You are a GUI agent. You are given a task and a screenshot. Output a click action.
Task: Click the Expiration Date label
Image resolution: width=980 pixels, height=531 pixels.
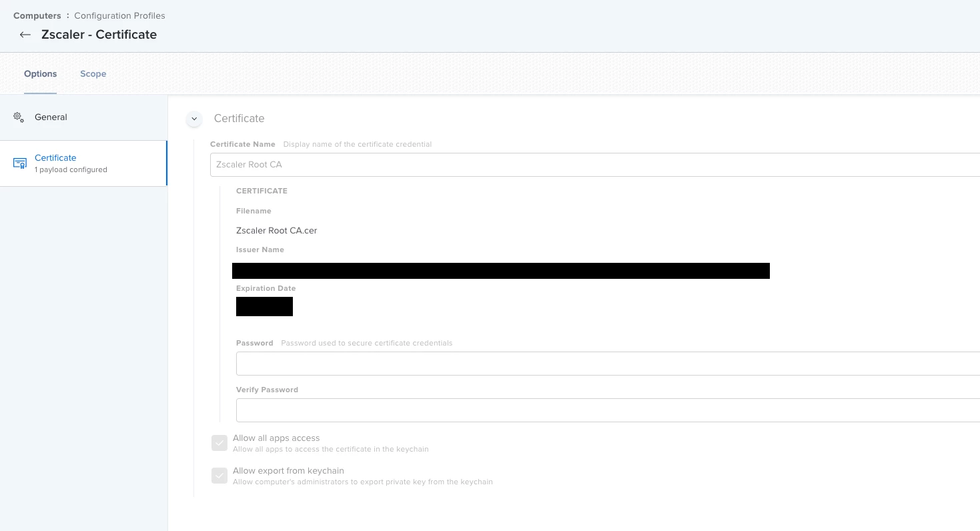pyautogui.click(x=266, y=288)
